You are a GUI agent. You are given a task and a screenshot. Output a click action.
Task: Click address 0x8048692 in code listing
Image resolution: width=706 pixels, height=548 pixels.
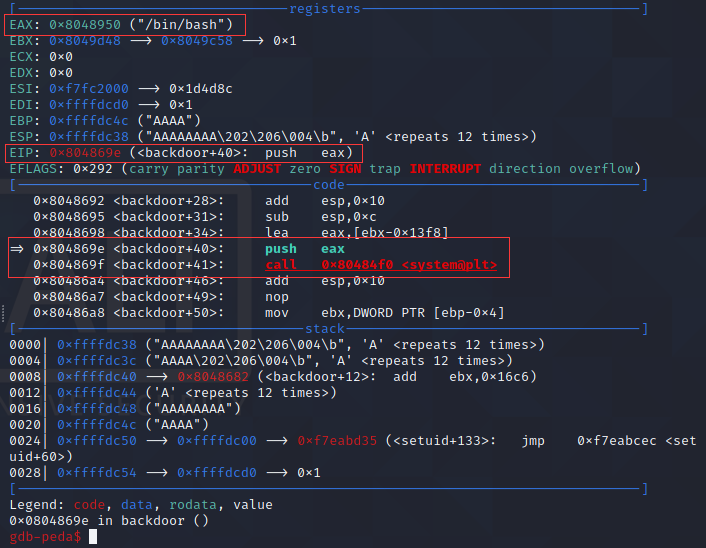tap(69, 200)
